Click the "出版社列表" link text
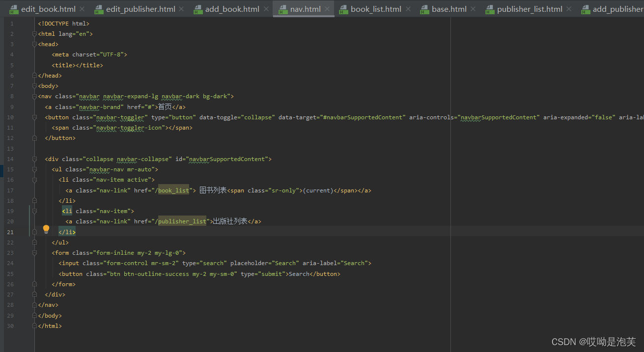644x352 pixels. [230, 221]
